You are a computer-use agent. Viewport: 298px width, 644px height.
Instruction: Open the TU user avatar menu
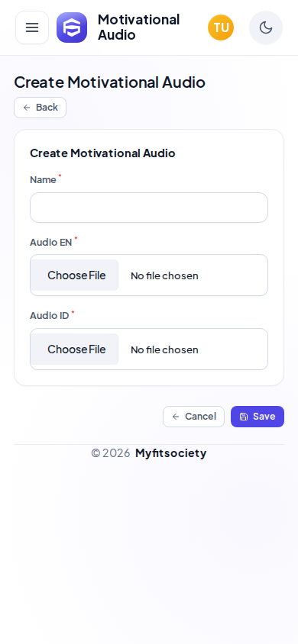(221, 27)
